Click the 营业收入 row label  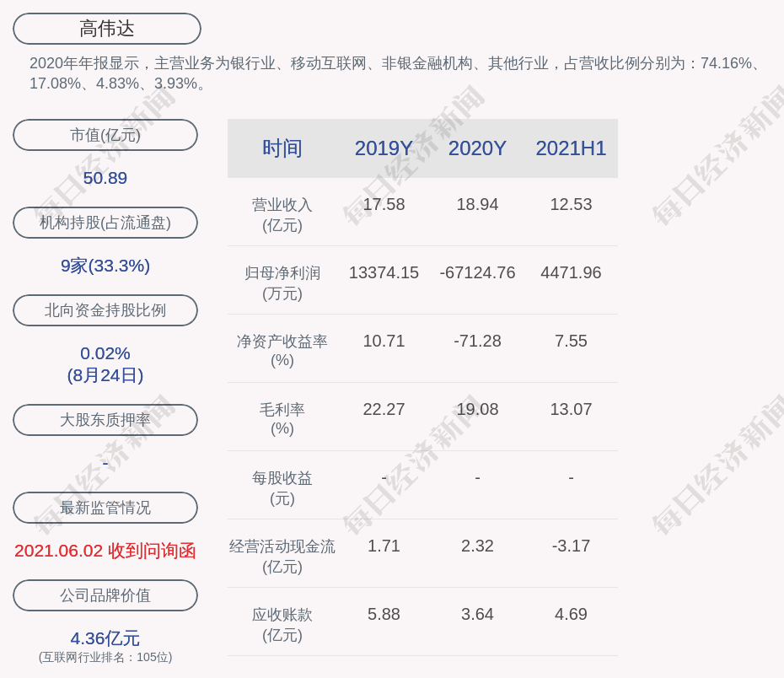(x=282, y=214)
